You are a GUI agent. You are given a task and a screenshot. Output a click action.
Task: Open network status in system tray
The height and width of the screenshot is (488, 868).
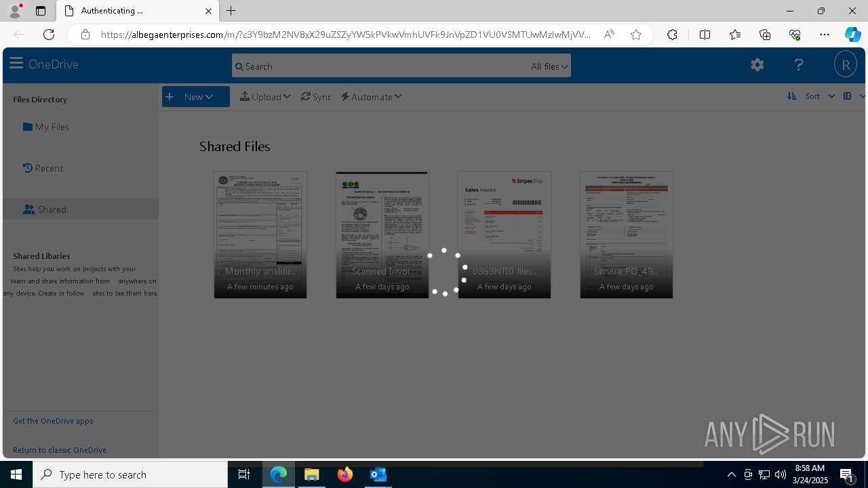[764, 474]
